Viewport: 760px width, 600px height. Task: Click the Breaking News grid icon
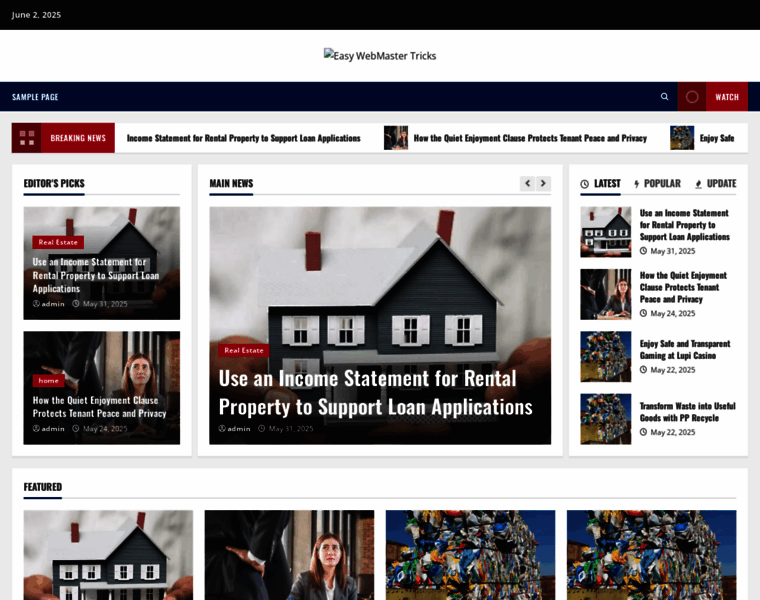pyautogui.click(x=27, y=138)
